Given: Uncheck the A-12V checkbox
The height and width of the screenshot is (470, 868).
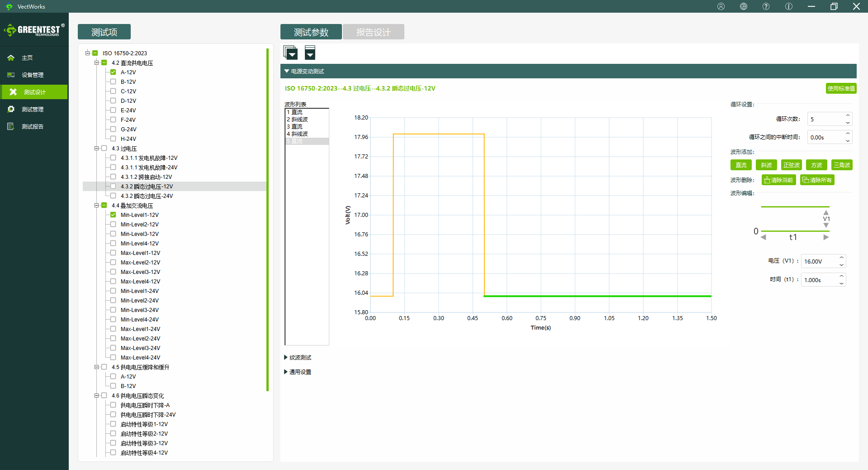Looking at the screenshot, I should (x=113, y=72).
